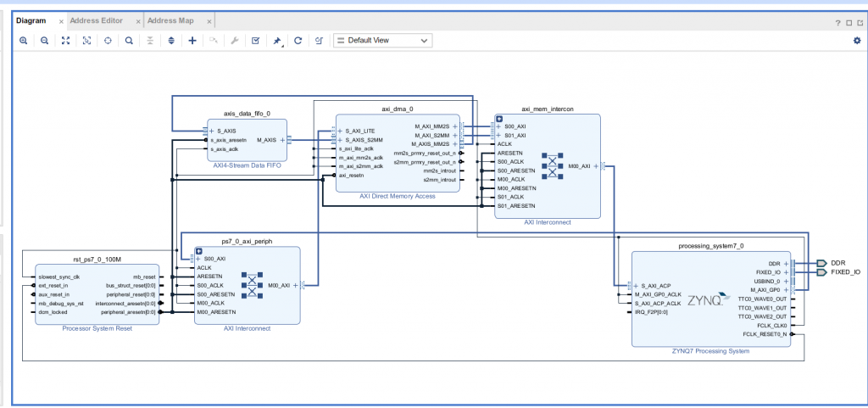Screen dimensions: 868x408
Task: Expand the USBIND_0 interface pin
Action: click(x=786, y=282)
